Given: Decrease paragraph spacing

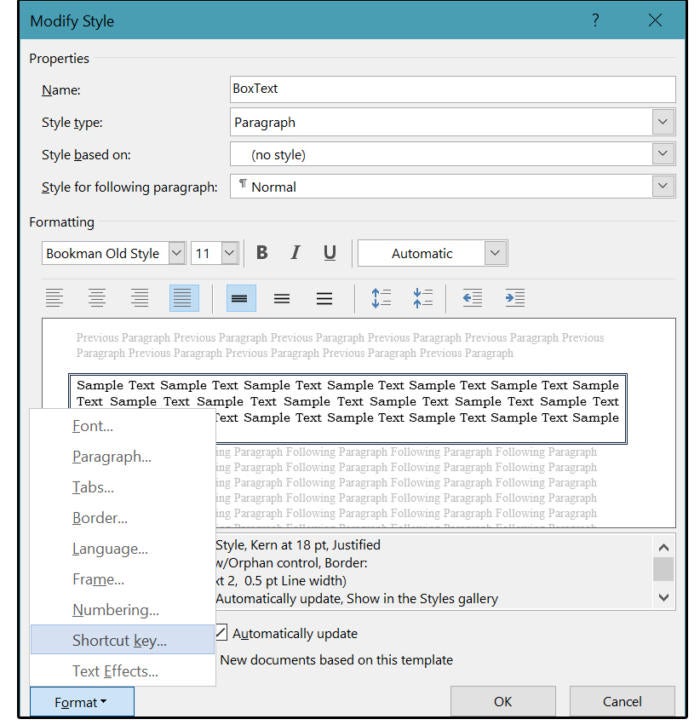Looking at the screenshot, I should pos(423,298).
